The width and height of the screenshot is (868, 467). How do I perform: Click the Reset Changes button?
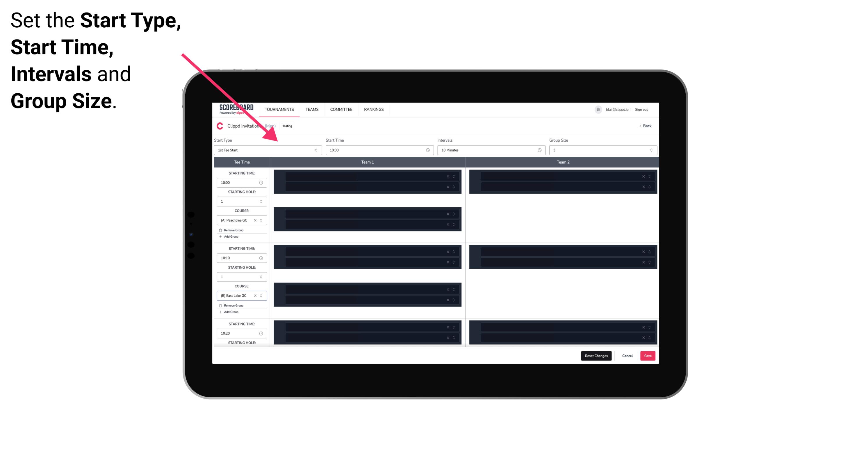tap(597, 355)
